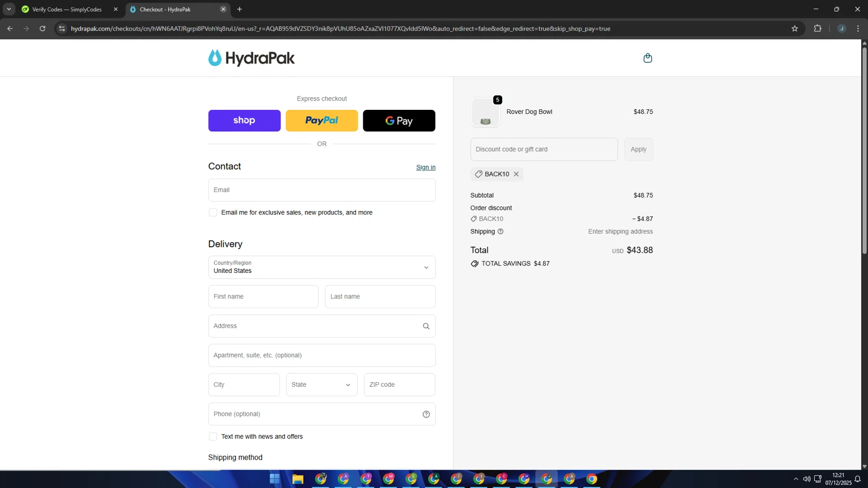
Task: Open the volume control in system tray
Action: point(807,479)
